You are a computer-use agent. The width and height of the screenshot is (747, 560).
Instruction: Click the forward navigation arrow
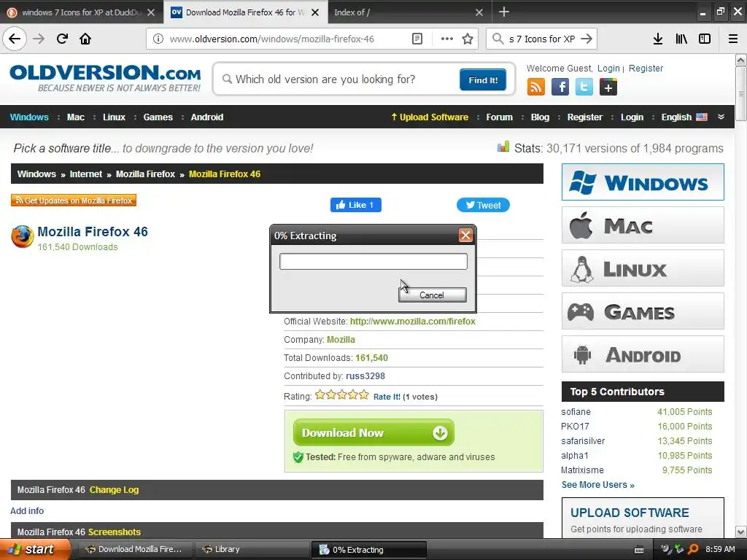39,39
